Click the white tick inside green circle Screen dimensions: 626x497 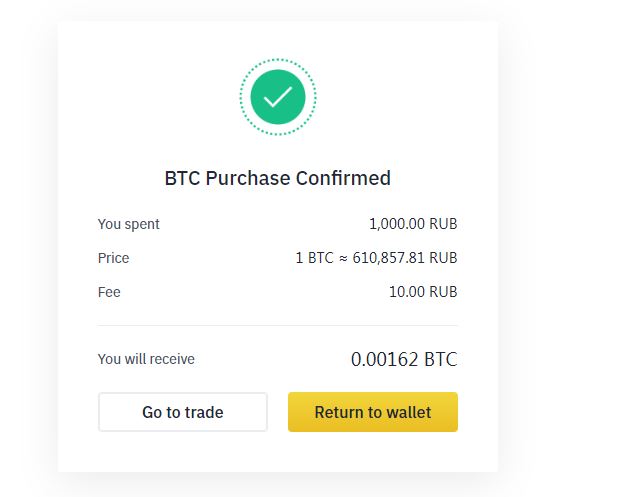pyautogui.click(x=278, y=97)
